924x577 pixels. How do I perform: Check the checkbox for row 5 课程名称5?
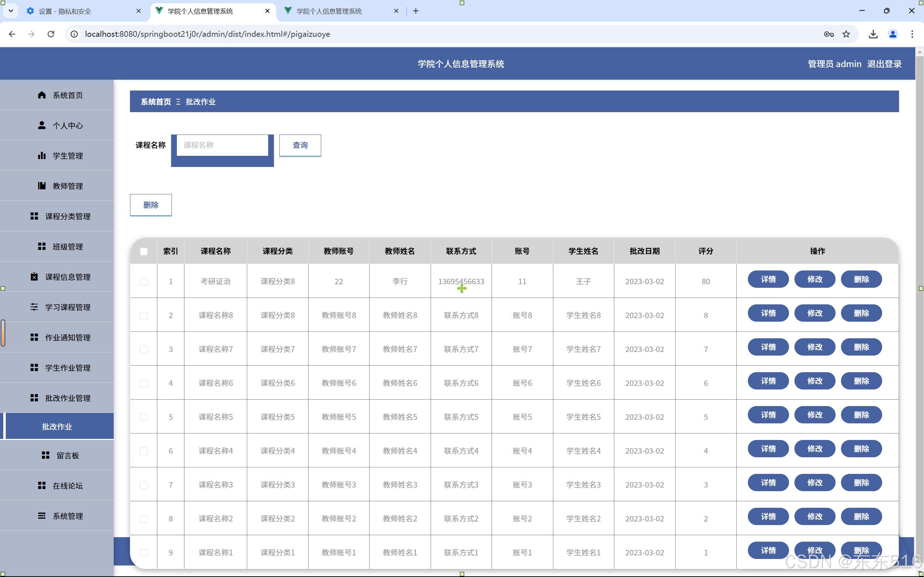(144, 417)
